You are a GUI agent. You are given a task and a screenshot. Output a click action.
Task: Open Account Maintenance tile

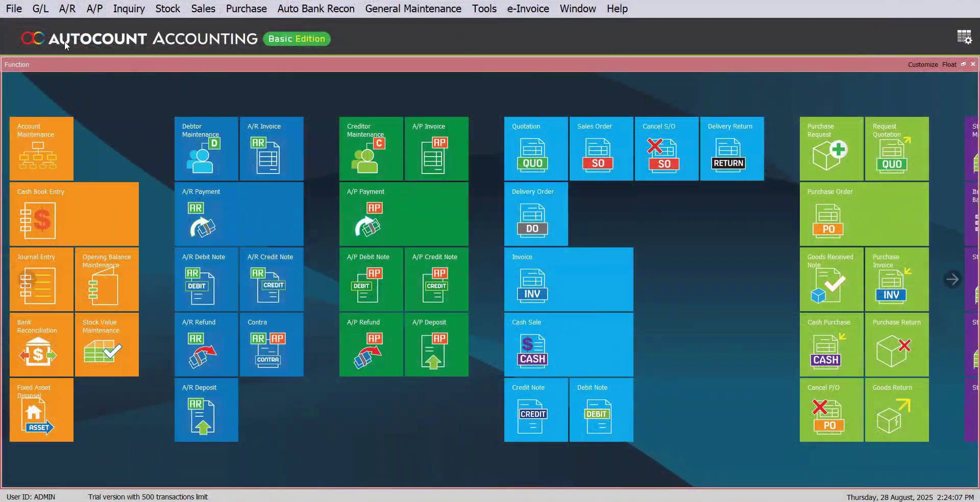(x=41, y=148)
